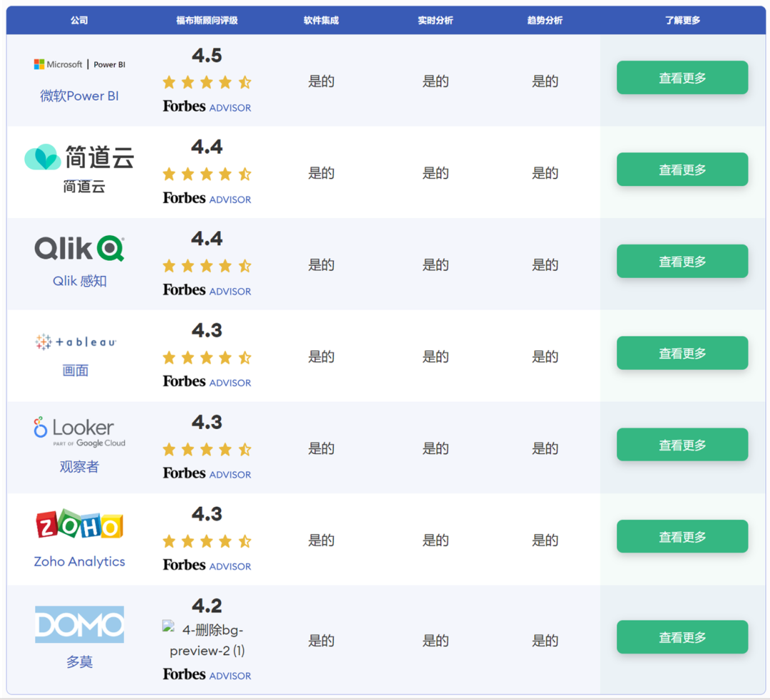Click the Zoho logo
The width and height of the screenshot is (770, 700).
pyautogui.click(x=80, y=524)
